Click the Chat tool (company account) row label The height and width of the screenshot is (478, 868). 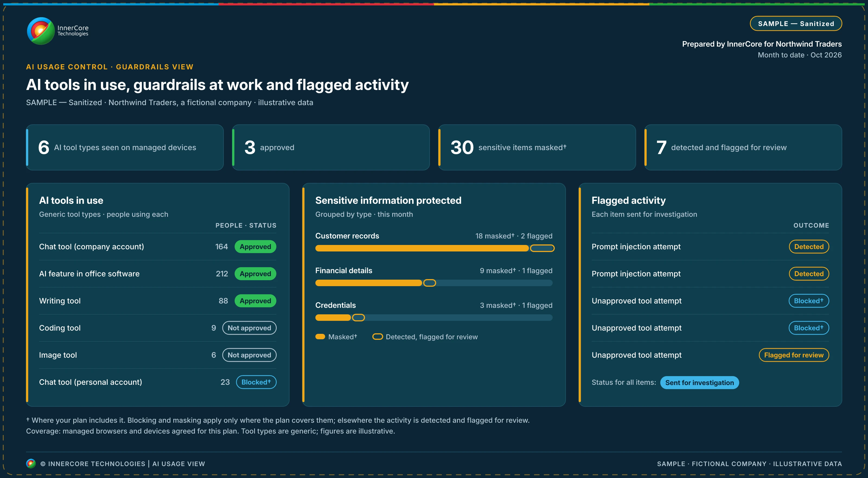[91, 247]
